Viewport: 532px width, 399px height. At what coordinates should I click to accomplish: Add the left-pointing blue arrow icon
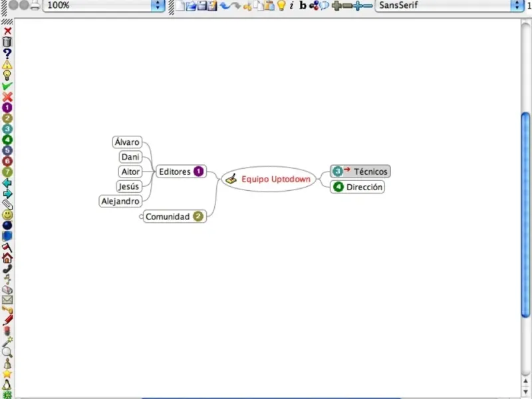[x=7, y=184]
